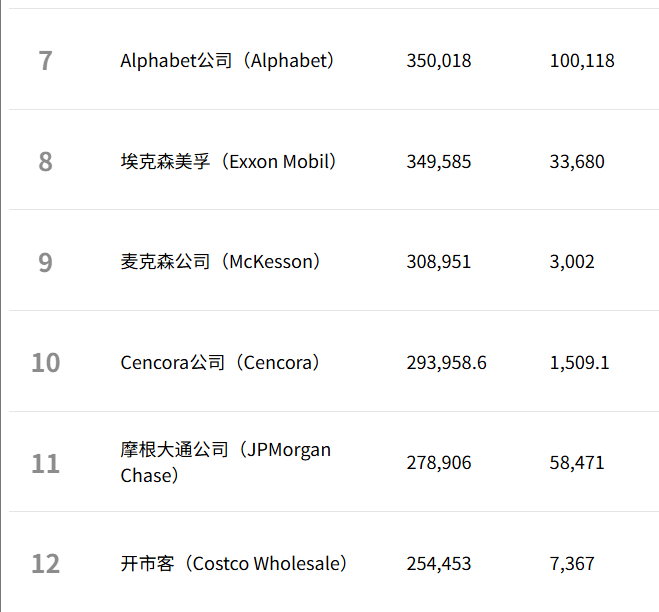Click McKesson revenue value 308,951

point(439,262)
